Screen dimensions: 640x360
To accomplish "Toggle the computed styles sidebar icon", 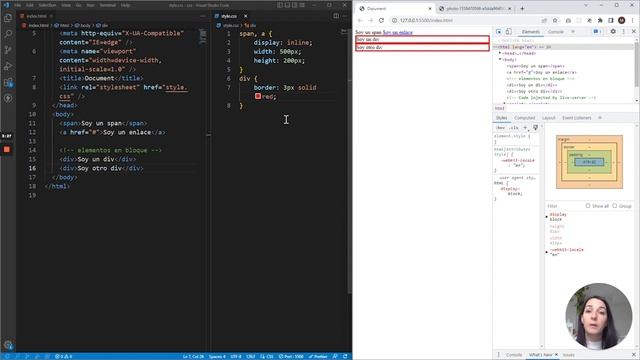I will pos(536,128).
